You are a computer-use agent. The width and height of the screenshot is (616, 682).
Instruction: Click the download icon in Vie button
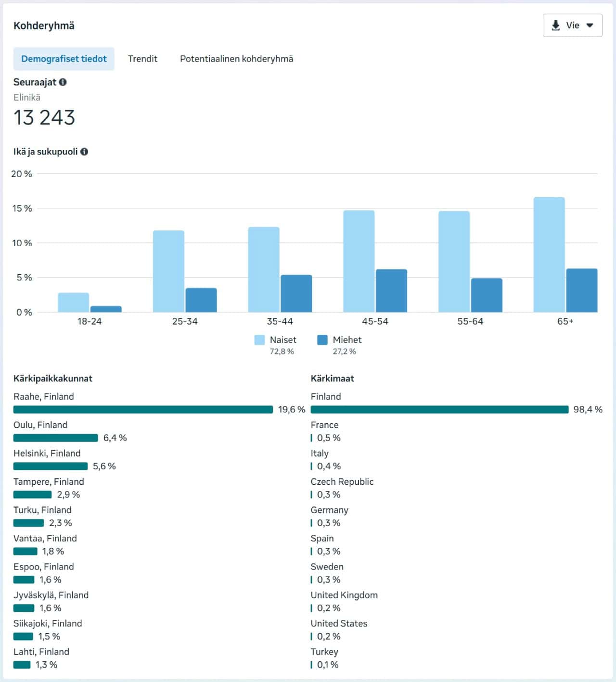(555, 25)
